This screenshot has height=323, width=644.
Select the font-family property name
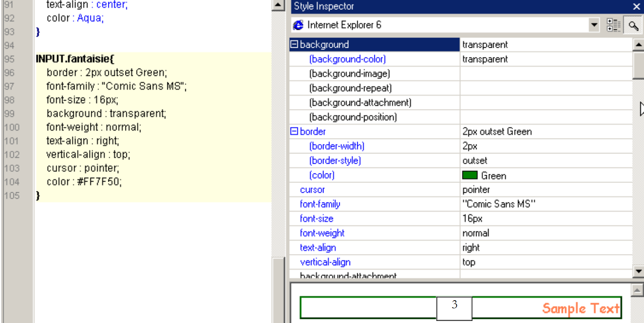[320, 204]
